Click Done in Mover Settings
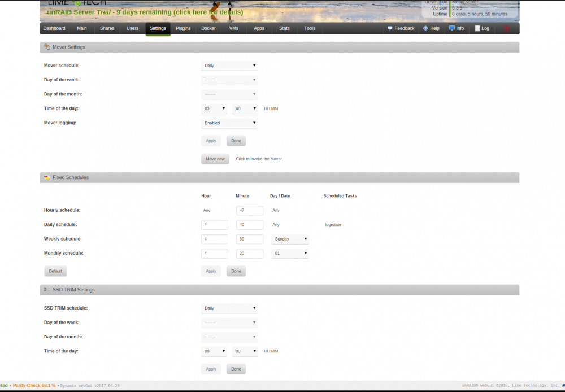This screenshot has width=565, height=392. pos(236,141)
